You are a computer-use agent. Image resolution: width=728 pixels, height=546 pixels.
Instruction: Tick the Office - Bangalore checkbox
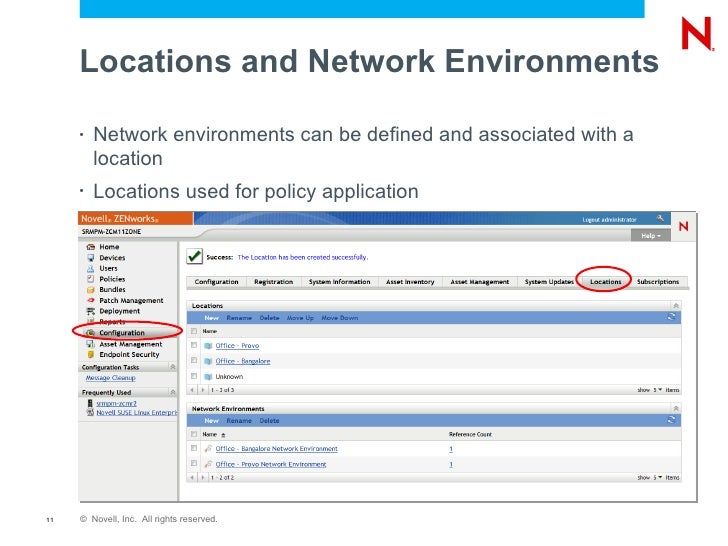(x=194, y=360)
